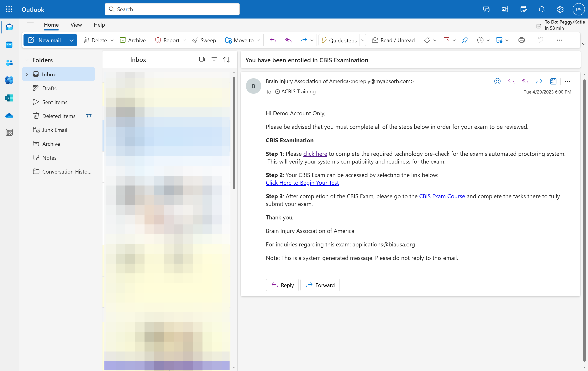Click the Print toolbar icon
This screenshot has width=588, height=371.
click(x=521, y=40)
